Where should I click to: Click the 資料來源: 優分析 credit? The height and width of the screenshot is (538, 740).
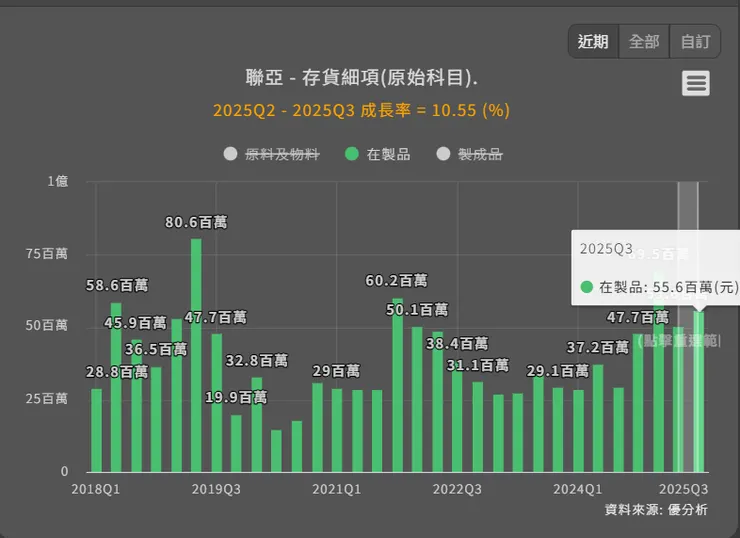pyautogui.click(x=656, y=510)
